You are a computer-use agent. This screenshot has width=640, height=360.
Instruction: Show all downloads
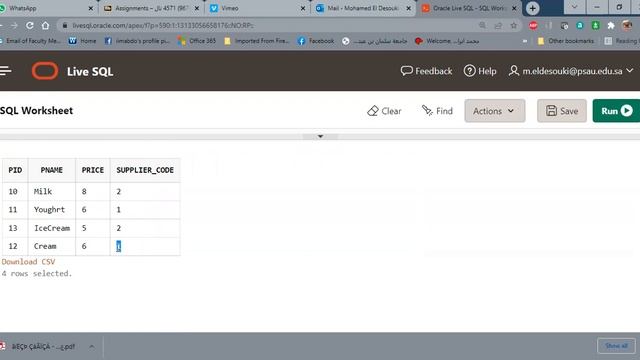tap(616, 346)
